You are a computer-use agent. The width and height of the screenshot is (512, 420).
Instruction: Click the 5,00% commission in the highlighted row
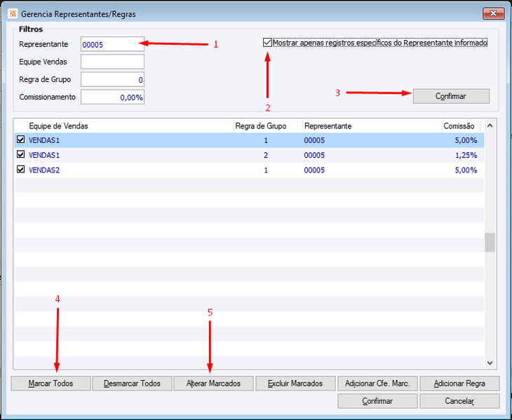(x=466, y=140)
